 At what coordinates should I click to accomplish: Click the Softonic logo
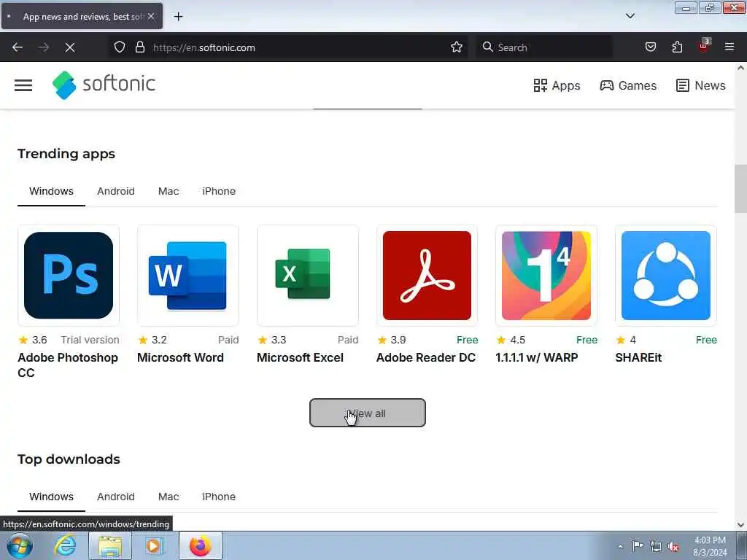point(104,85)
